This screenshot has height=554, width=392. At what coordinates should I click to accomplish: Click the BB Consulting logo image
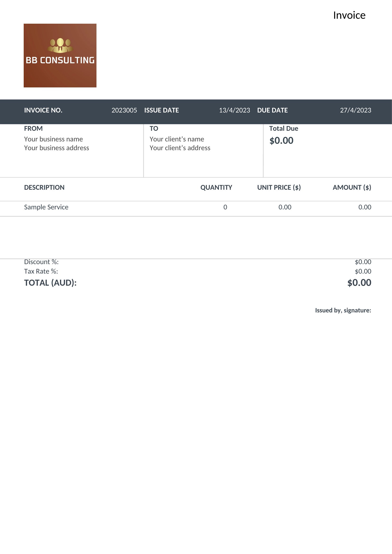point(60,55)
